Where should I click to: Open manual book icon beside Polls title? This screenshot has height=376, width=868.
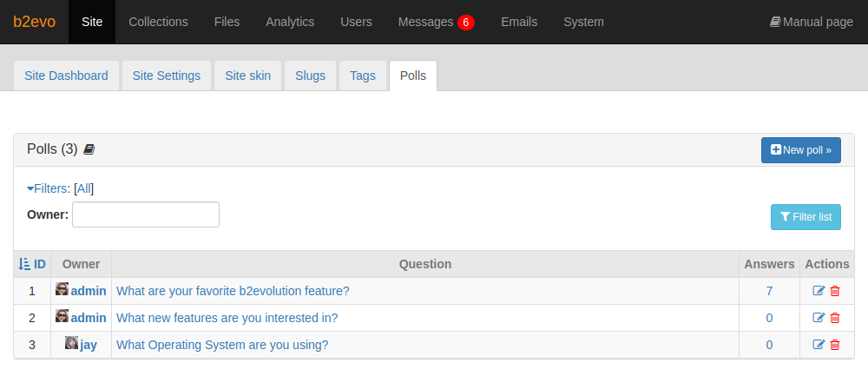[x=89, y=149]
